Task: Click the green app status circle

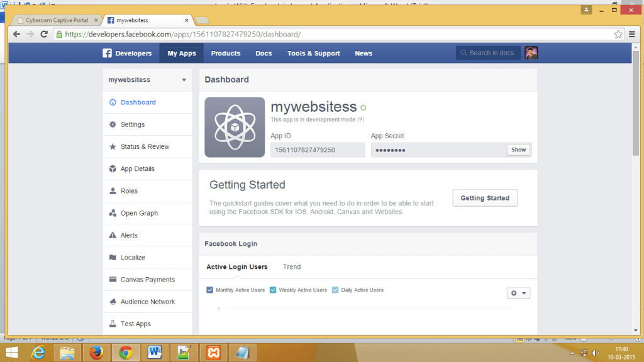Action: click(x=363, y=107)
